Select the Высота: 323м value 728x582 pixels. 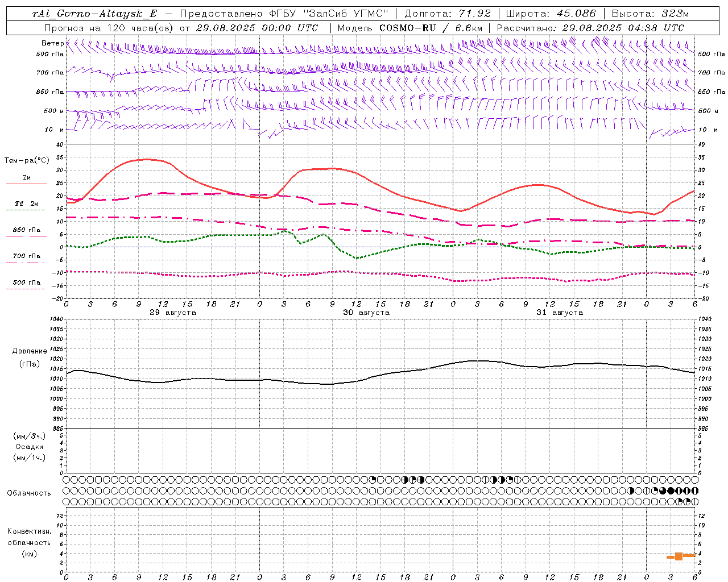tap(650, 14)
